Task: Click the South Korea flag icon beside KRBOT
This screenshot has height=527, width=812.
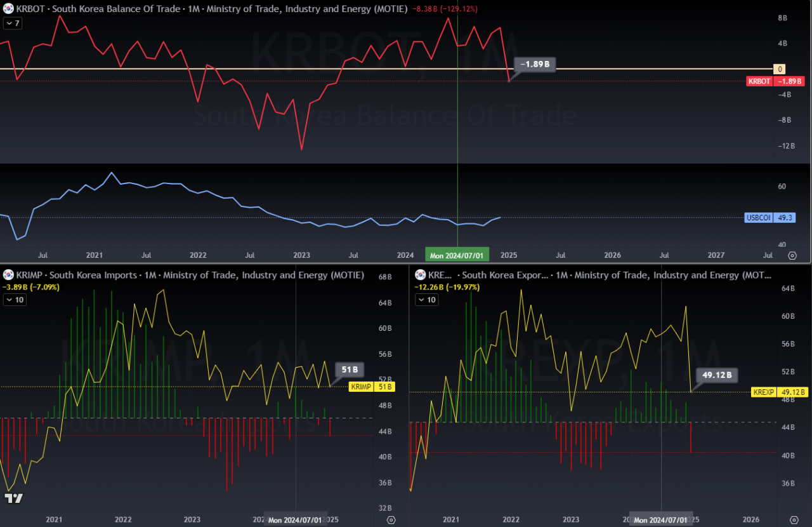Action: [8, 10]
